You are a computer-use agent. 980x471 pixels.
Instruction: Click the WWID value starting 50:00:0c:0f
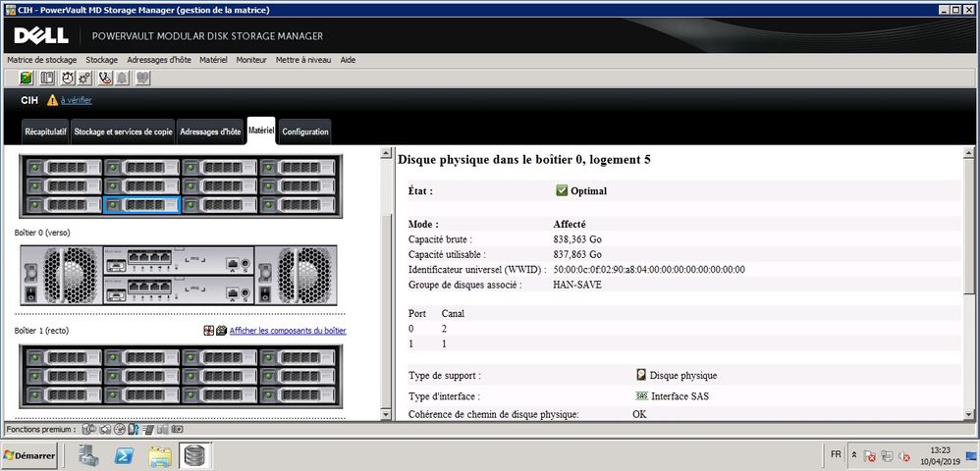pos(649,270)
